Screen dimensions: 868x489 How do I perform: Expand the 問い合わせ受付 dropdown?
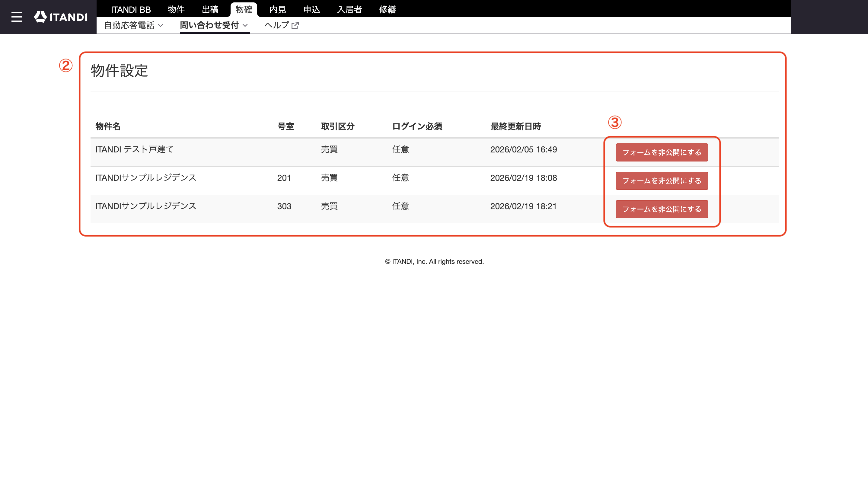[214, 25]
